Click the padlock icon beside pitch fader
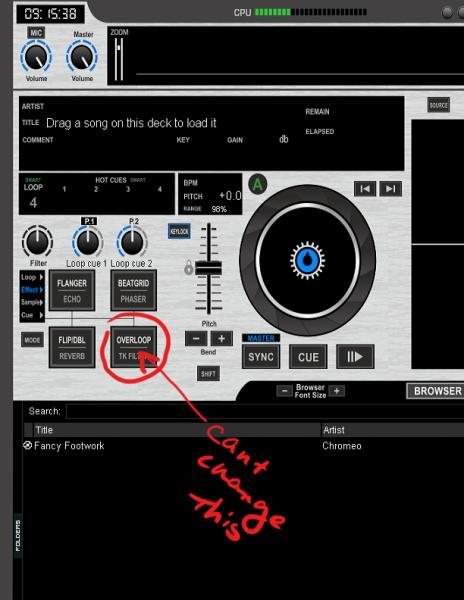Image resolution: width=464 pixels, height=600 pixels. tap(189, 267)
